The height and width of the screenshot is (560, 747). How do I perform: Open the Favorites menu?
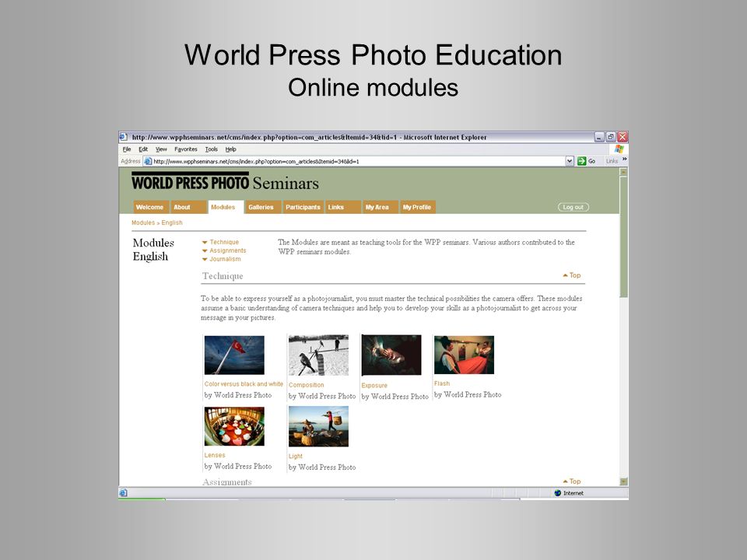point(186,149)
